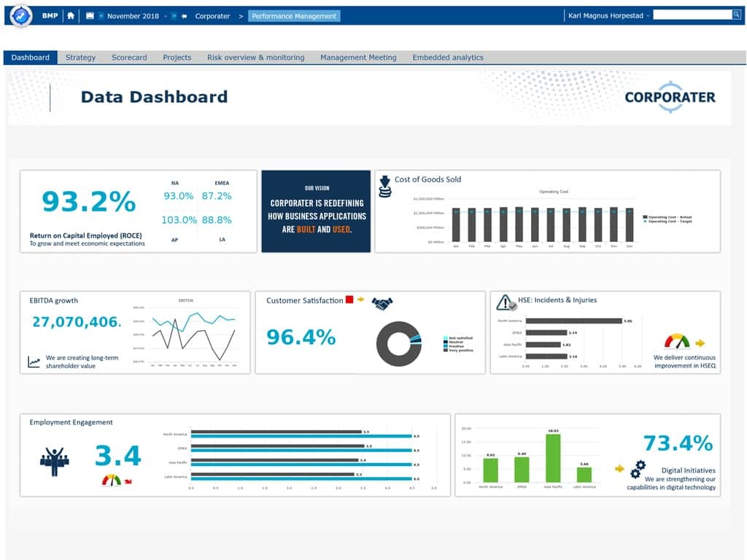This screenshot has height=560, width=747.
Task: Go to previous period before November 2018
Action: click(101, 16)
